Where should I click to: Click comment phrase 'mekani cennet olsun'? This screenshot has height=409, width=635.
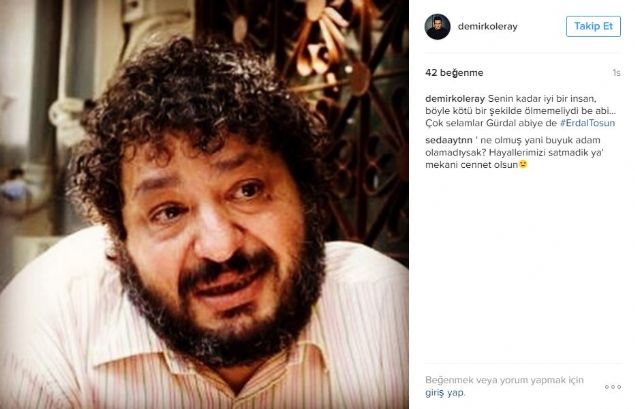tap(472, 165)
